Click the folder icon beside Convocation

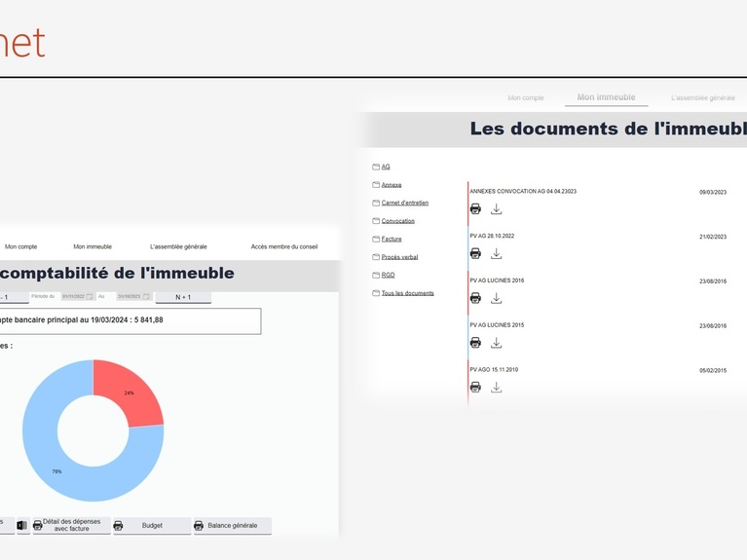(x=376, y=221)
